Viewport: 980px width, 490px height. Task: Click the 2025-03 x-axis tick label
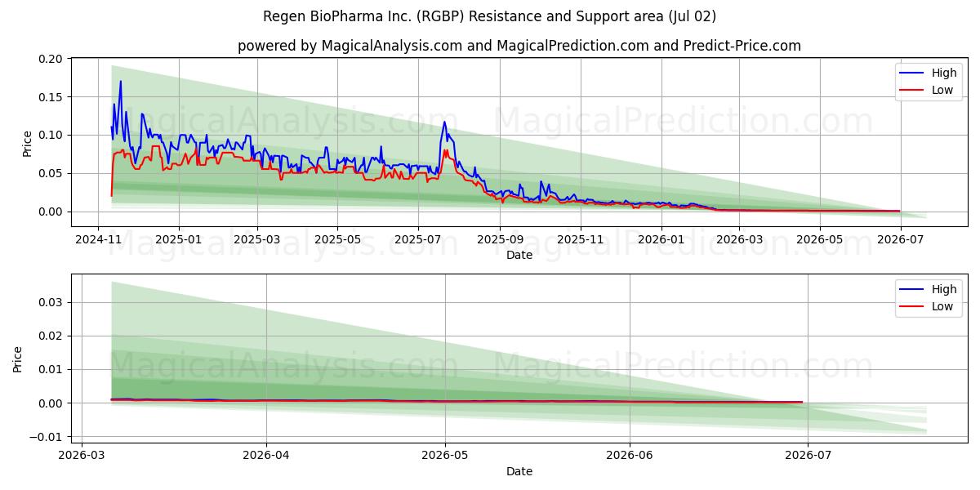[257, 240]
